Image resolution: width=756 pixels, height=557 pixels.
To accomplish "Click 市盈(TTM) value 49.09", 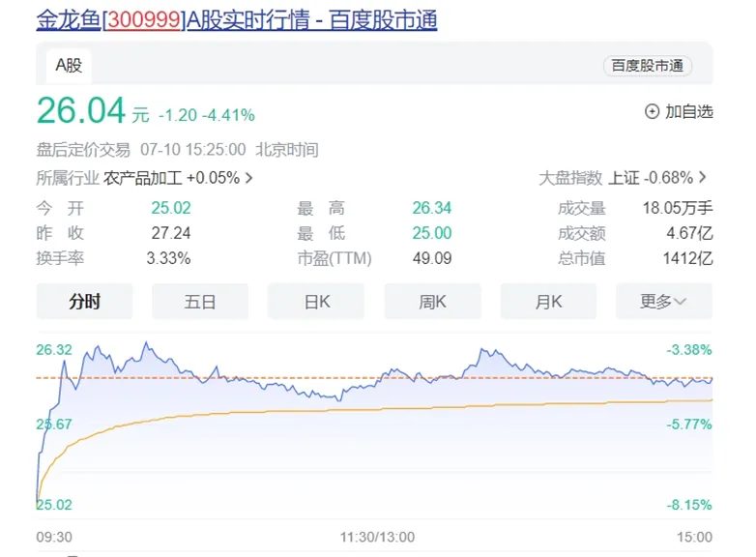I will (x=432, y=258).
